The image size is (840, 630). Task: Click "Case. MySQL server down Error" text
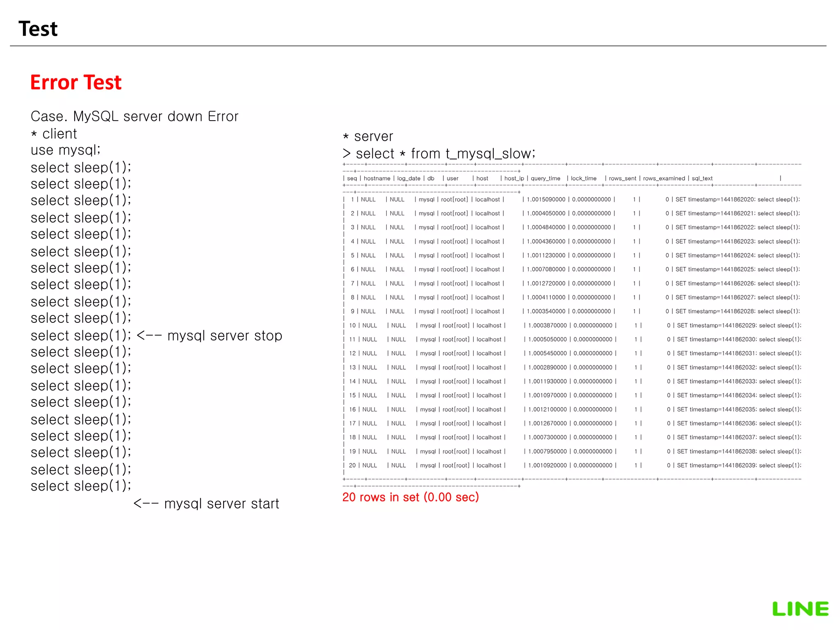(x=135, y=116)
